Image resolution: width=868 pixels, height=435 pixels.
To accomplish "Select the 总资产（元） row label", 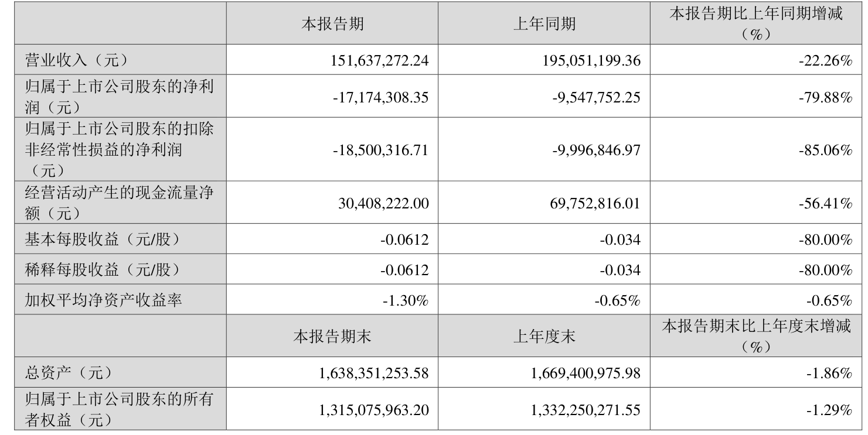I will pyautogui.click(x=68, y=372).
